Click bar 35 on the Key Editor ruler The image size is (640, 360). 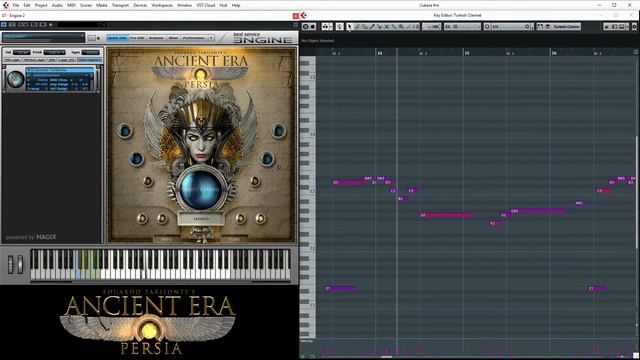pos(467,53)
